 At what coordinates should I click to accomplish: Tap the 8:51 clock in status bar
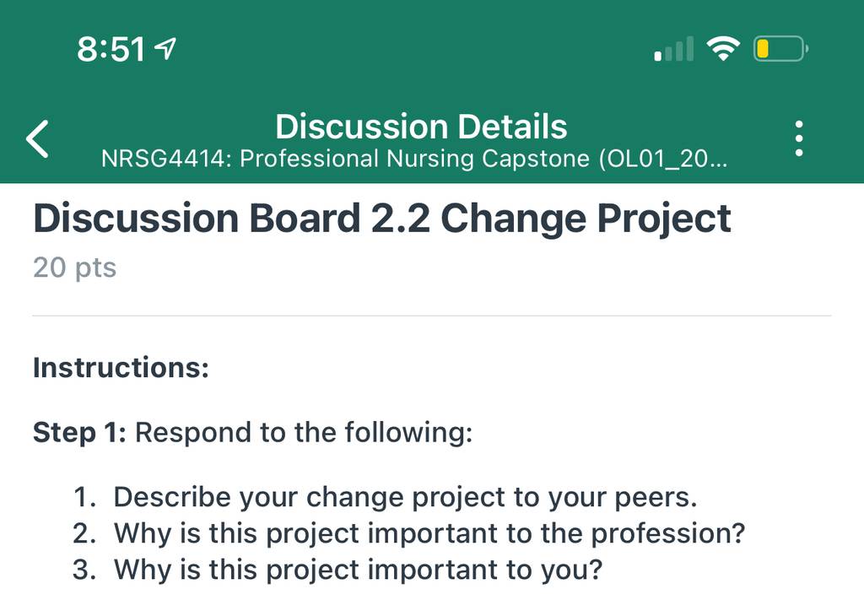click(x=111, y=49)
